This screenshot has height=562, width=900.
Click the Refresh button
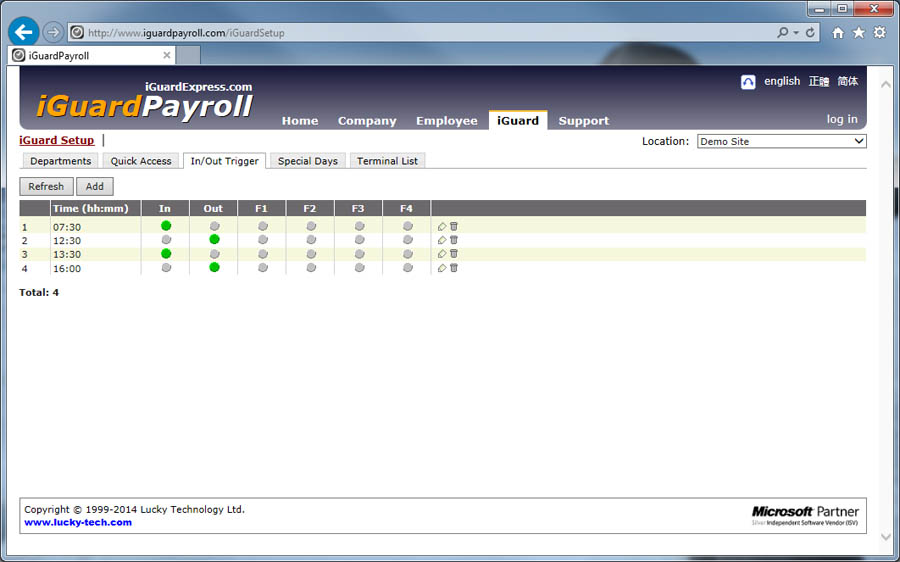[46, 186]
